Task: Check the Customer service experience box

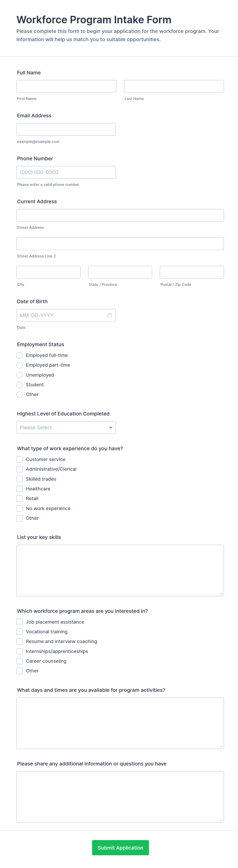Action: click(x=19, y=459)
